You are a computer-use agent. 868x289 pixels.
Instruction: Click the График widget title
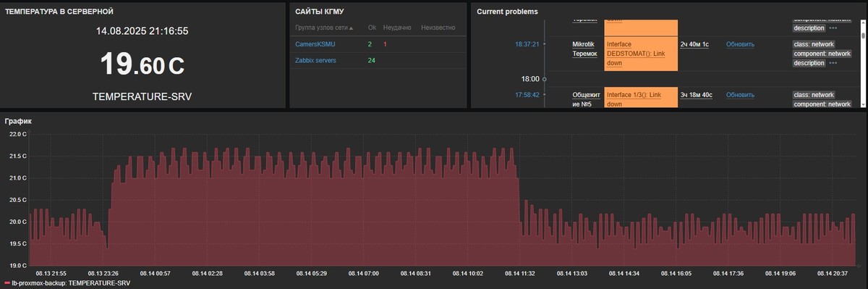(x=18, y=121)
